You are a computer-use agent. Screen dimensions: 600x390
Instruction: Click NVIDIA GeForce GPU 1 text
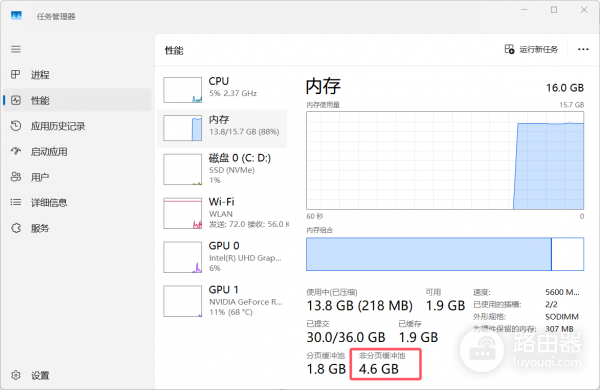click(246, 302)
